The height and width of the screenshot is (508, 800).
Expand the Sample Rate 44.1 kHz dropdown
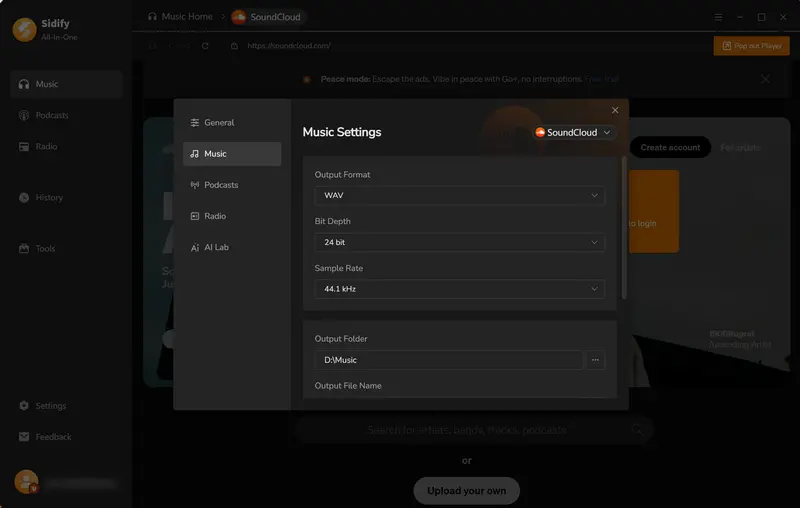[460, 289]
